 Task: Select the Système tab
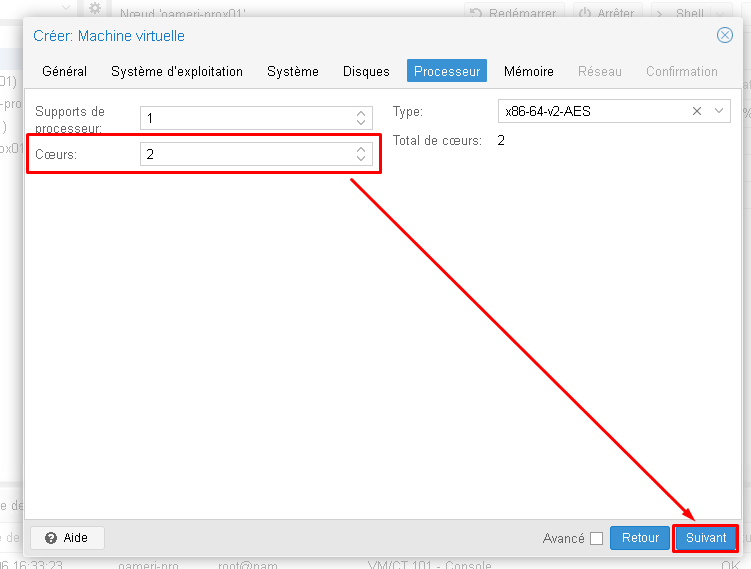(x=292, y=71)
